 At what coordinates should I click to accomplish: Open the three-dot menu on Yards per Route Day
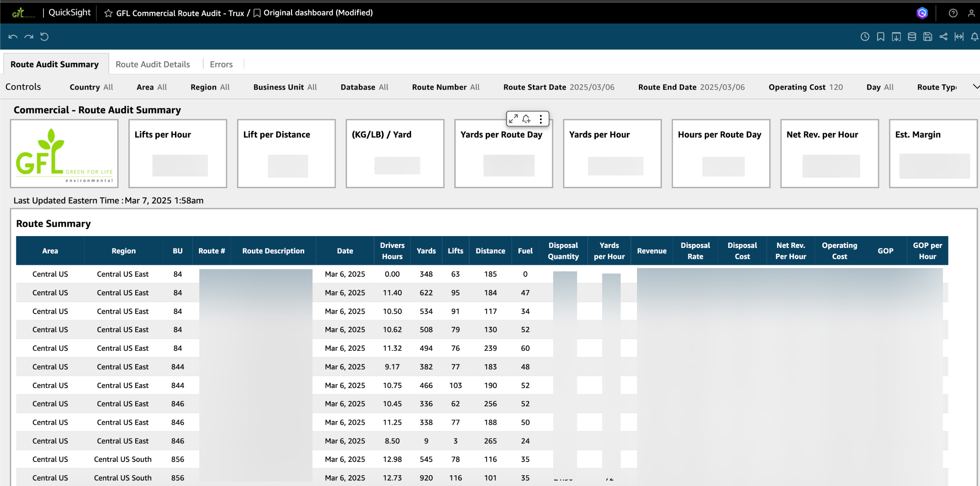pyautogui.click(x=541, y=119)
